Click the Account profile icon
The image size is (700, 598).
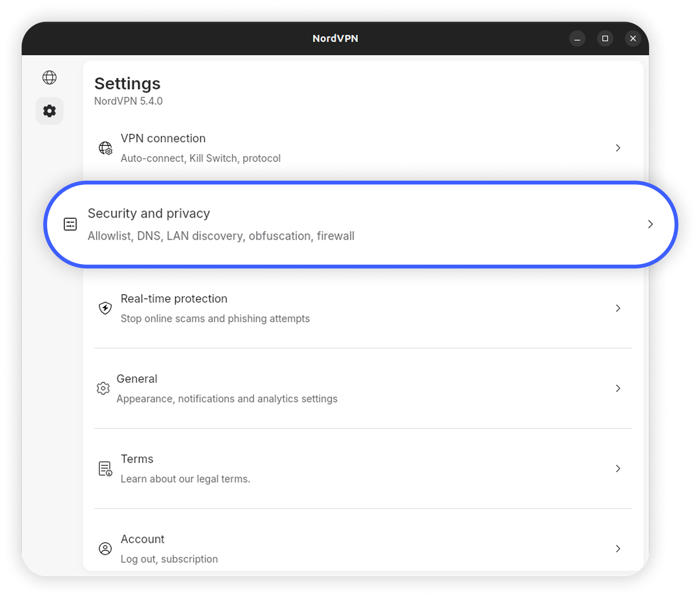105,548
